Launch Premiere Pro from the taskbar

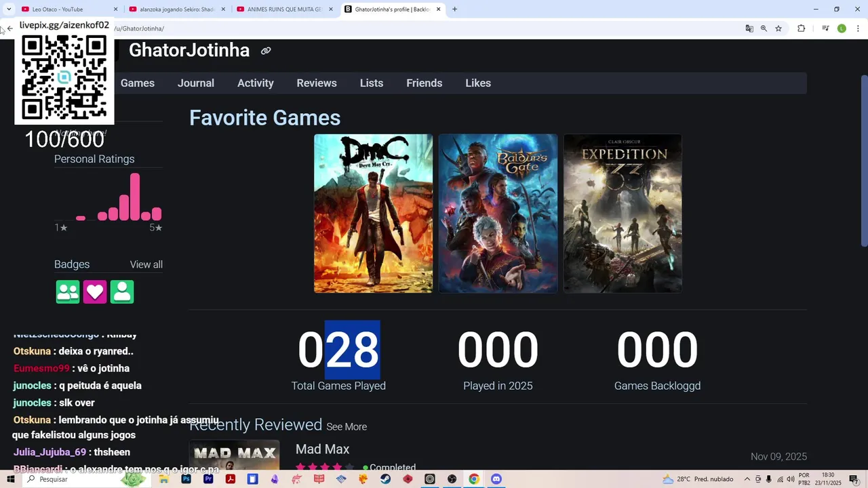[x=208, y=479]
